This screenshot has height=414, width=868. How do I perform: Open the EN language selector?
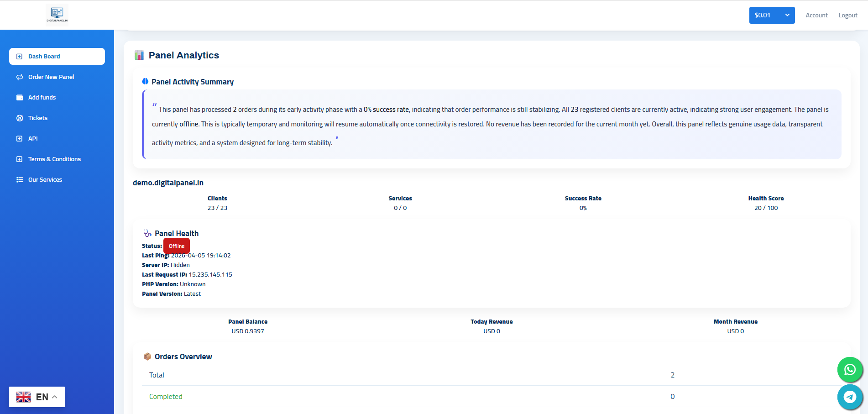coord(37,397)
